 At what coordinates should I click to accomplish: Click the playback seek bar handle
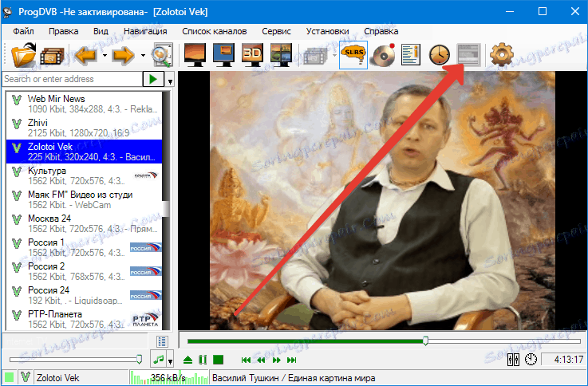(425, 341)
